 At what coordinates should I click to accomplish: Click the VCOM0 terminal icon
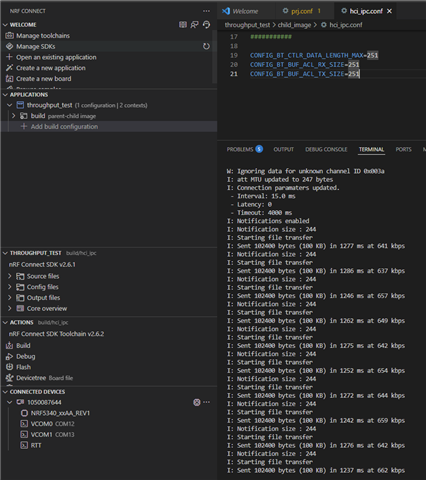[x=24, y=424]
